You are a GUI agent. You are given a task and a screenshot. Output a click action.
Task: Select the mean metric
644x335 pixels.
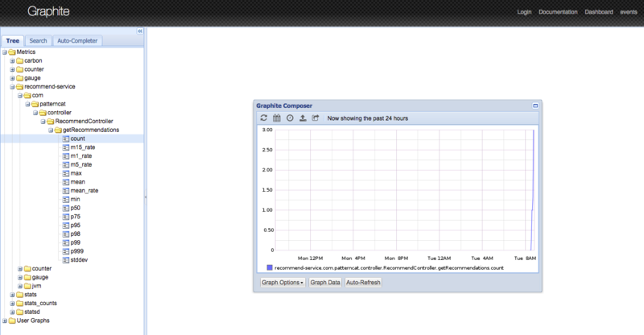point(77,182)
